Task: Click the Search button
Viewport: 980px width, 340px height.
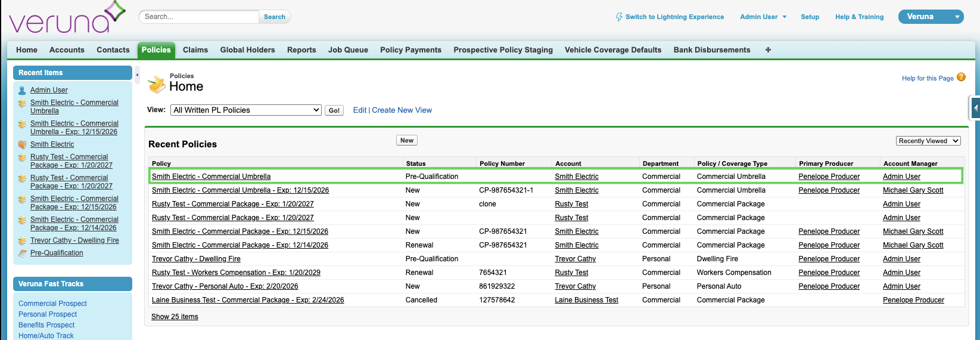Action: pyautogui.click(x=275, y=17)
